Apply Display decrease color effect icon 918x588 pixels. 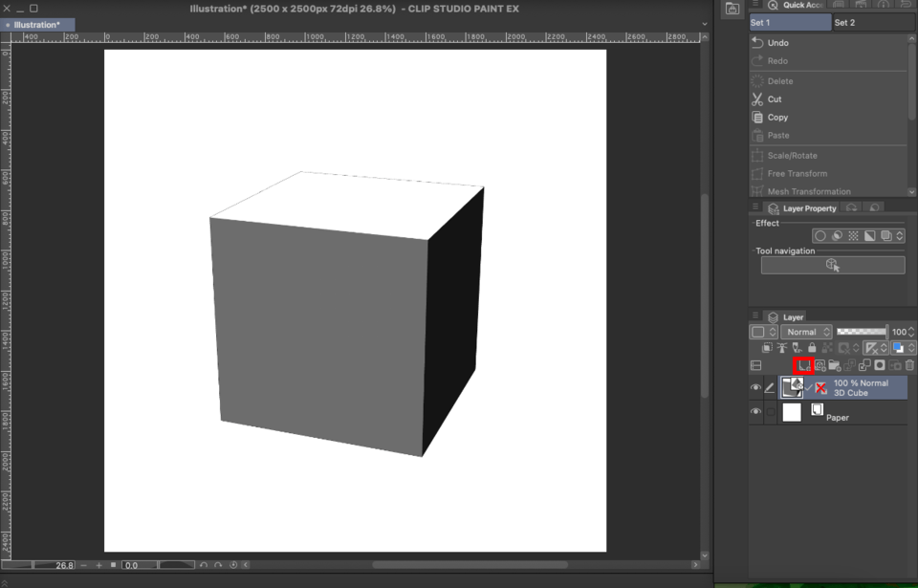tap(886, 235)
